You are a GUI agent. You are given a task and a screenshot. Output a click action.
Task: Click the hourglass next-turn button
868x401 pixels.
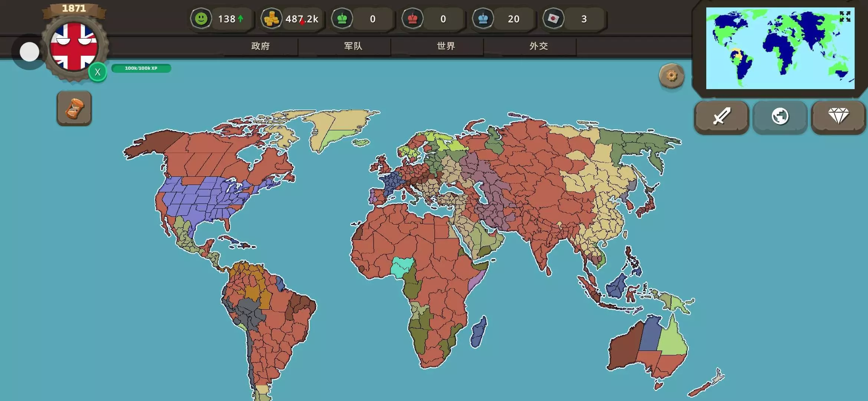pyautogui.click(x=74, y=108)
